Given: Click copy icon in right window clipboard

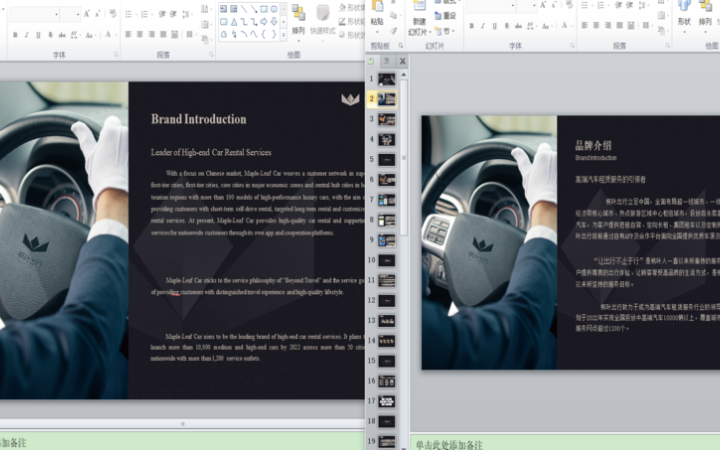Looking at the screenshot, I should (394, 16).
